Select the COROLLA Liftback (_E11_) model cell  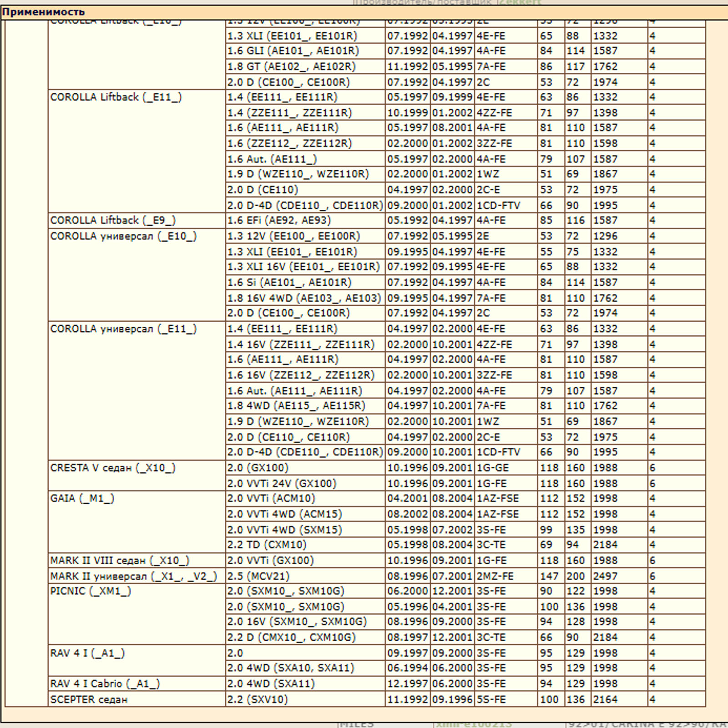pos(116,97)
